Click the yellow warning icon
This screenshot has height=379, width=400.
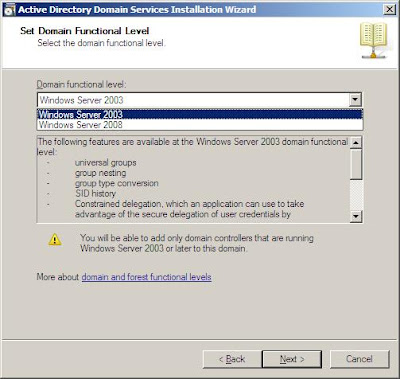[55, 240]
